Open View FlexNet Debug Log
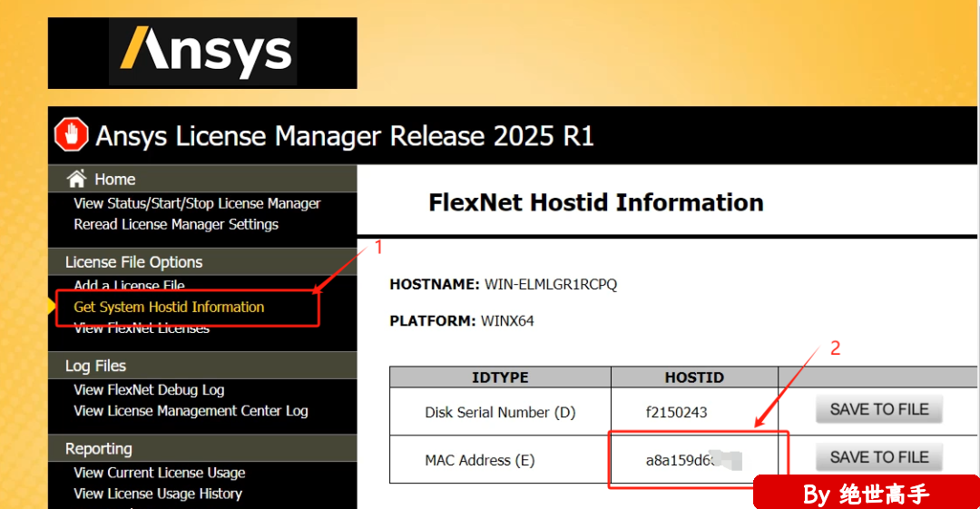The width and height of the screenshot is (980, 509). point(149,390)
